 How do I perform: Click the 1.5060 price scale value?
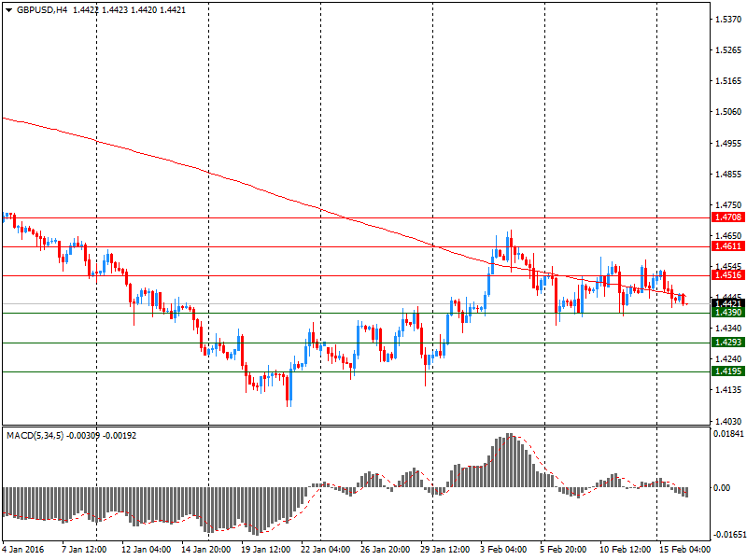[729, 112]
